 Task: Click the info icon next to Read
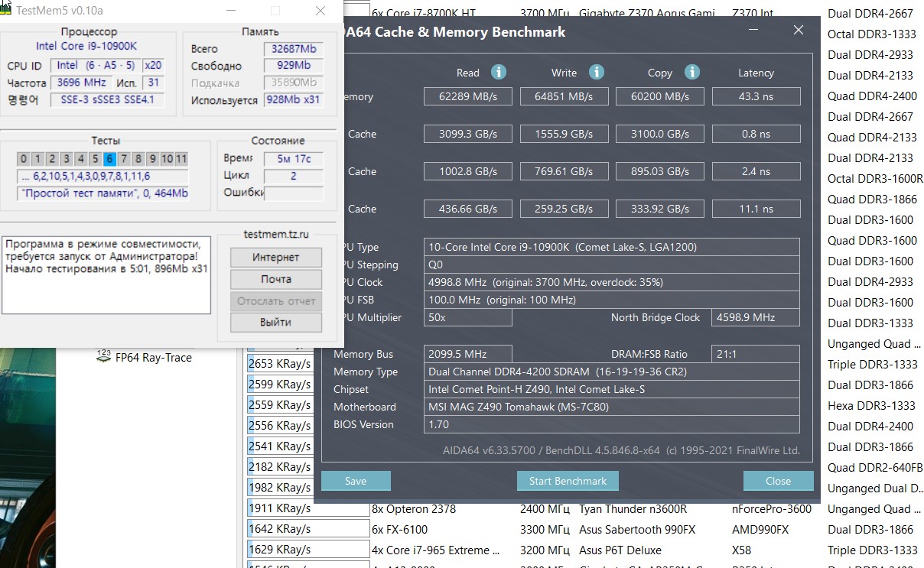pos(499,72)
